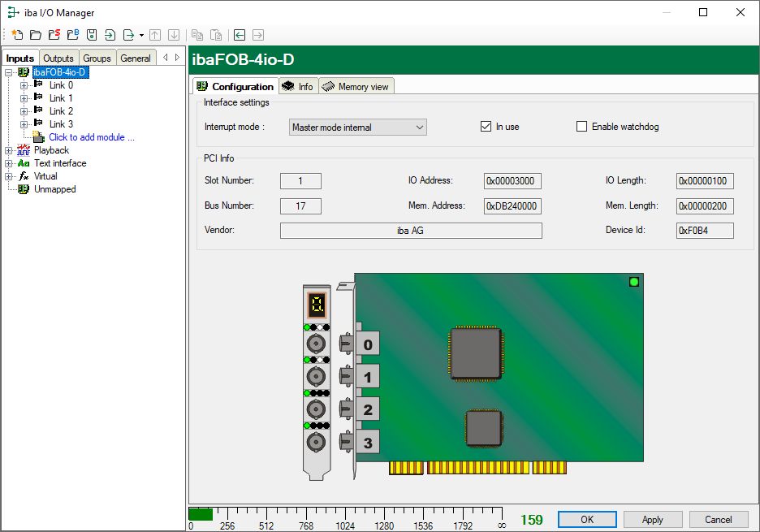Click the green signal usage bar
Viewport: 760px width, 532px height.
[201, 514]
